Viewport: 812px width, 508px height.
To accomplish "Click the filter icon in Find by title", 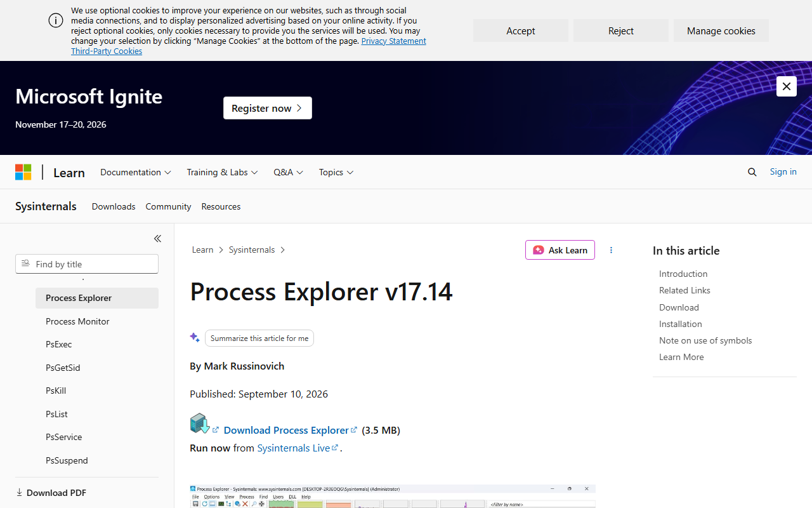I will (25, 264).
